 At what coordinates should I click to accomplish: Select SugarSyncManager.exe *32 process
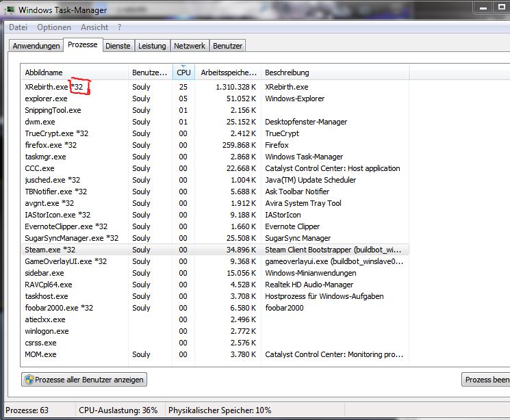click(215, 238)
